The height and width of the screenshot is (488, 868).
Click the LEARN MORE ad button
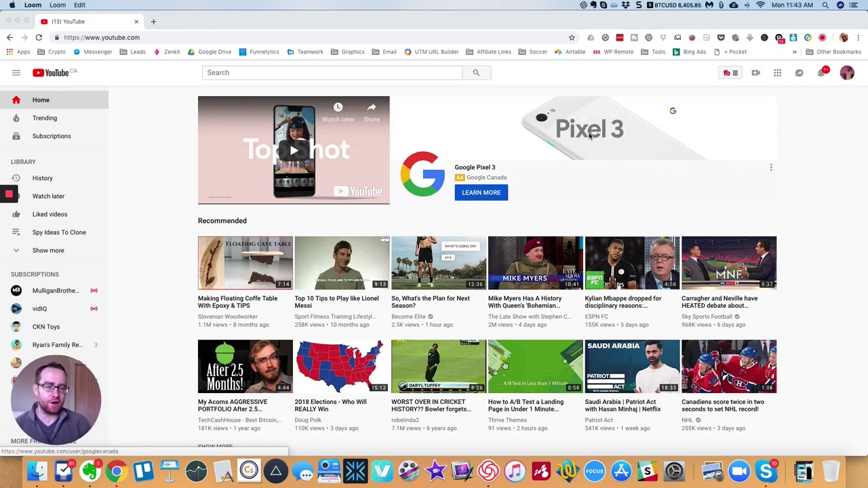point(481,192)
